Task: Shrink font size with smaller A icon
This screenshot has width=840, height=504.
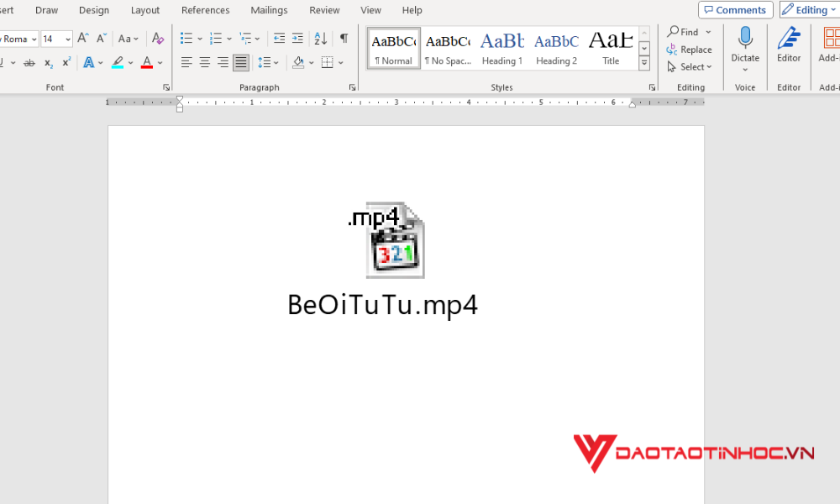Action: tap(102, 38)
